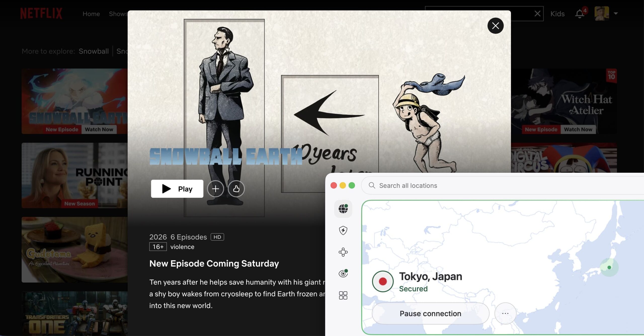Open the Witch Hat Atelier thumbnail

[564, 101]
